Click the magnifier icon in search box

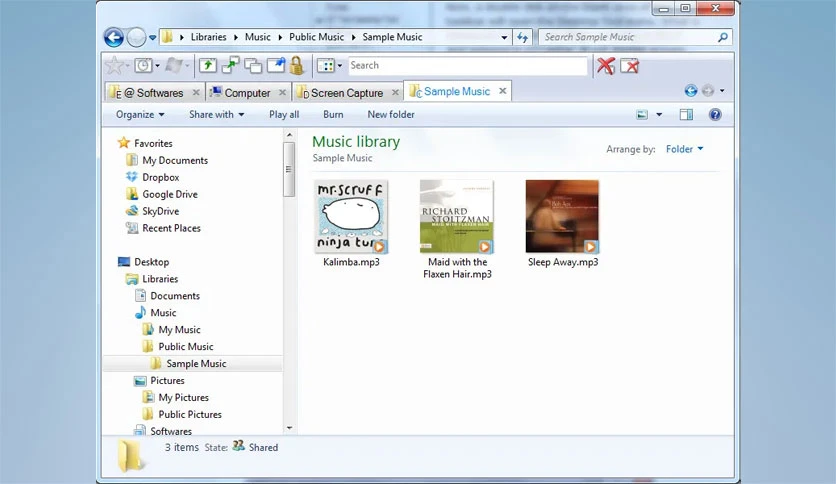[722, 37]
